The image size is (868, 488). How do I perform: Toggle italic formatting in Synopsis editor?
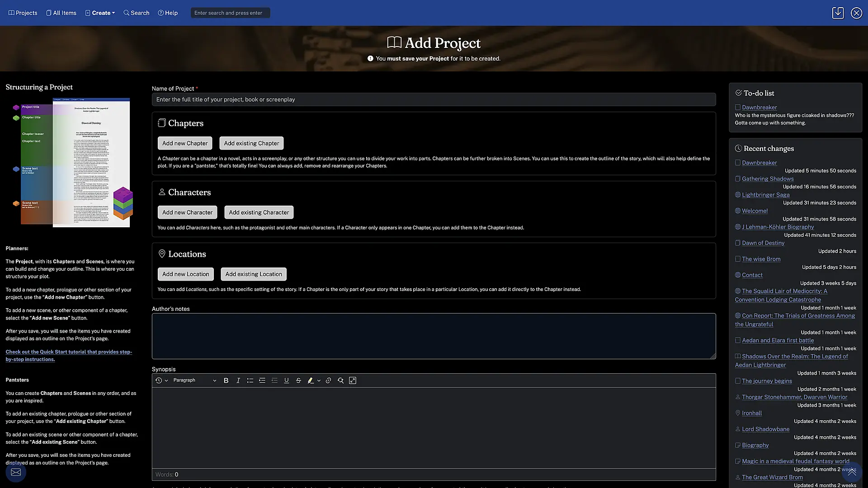pos(238,380)
